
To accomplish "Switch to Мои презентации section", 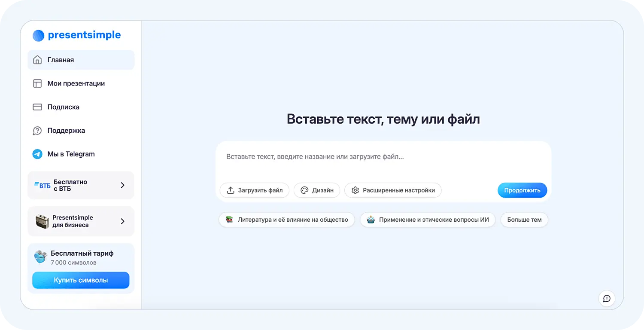I will [x=76, y=83].
